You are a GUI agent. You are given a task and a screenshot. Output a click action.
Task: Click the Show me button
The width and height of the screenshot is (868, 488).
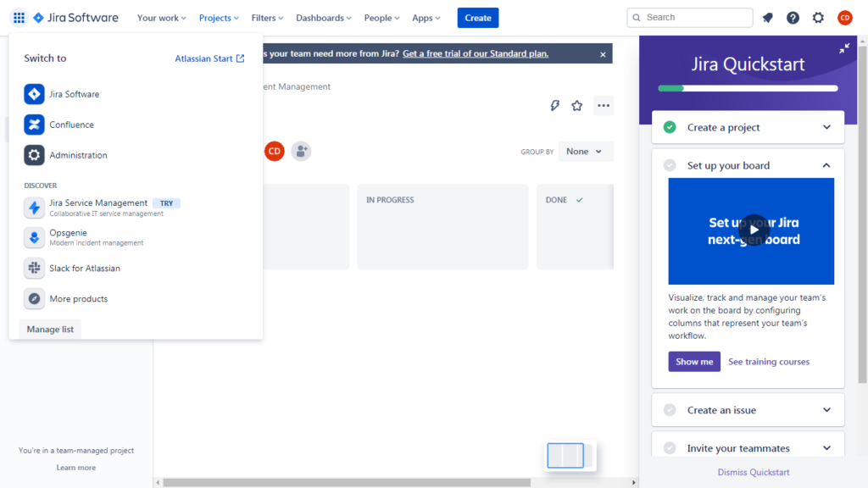tap(694, 361)
